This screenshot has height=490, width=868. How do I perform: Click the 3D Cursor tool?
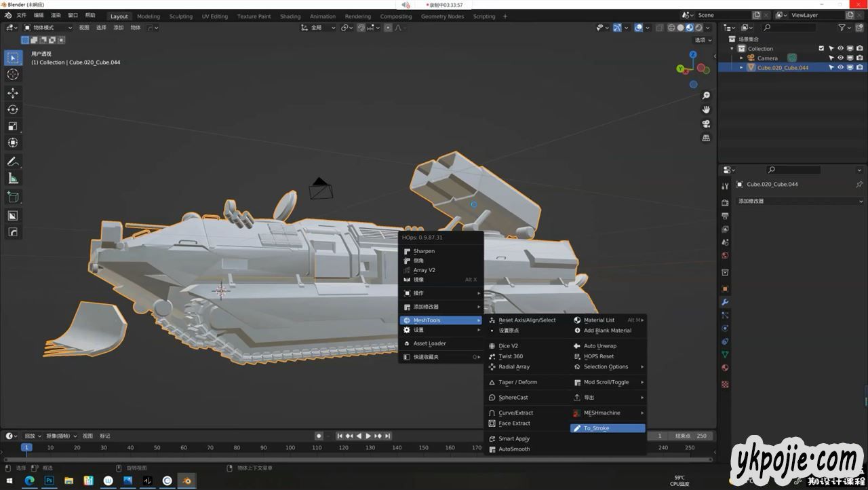(x=13, y=75)
